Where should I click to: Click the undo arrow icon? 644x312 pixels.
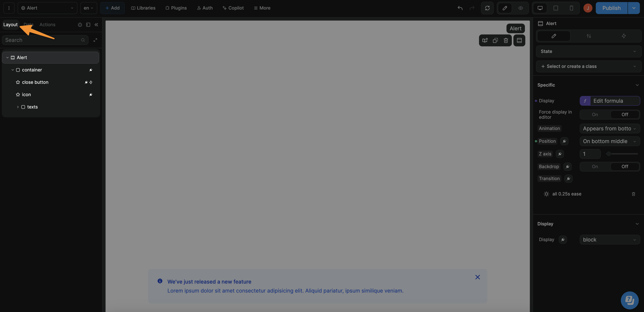tap(460, 8)
